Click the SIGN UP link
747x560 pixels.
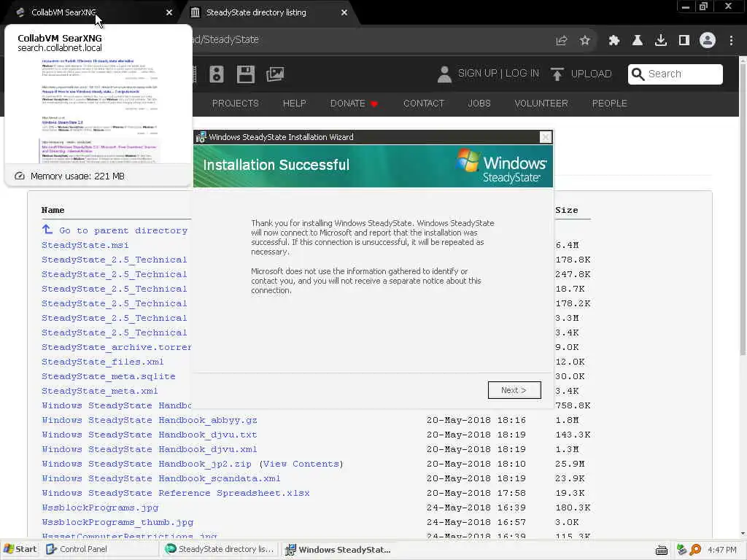pyautogui.click(x=477, y=74)
